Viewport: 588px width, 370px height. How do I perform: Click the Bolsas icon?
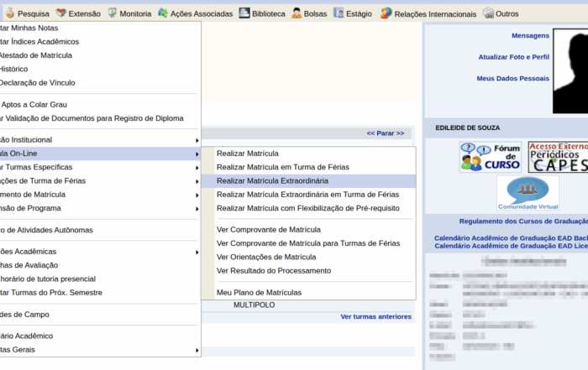coord(297,13)
